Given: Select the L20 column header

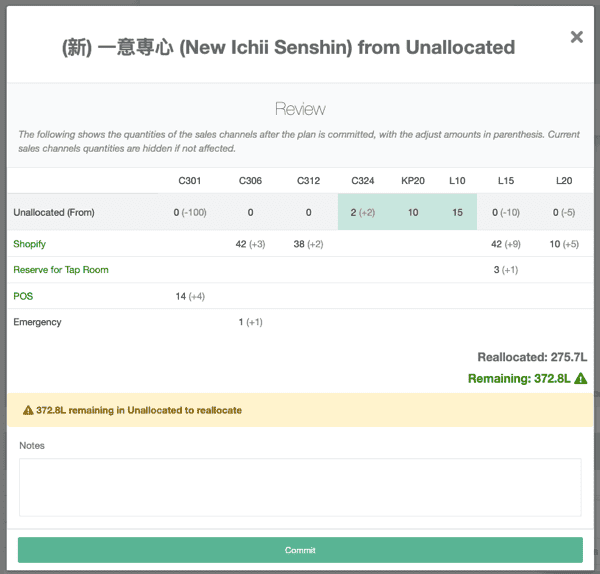Looking at the screenshot, I should (564, 181).
